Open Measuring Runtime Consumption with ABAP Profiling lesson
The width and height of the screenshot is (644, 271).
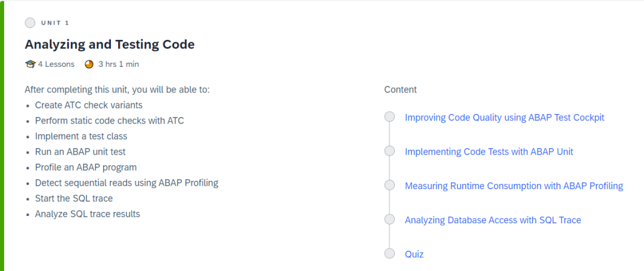click(513, 186)
